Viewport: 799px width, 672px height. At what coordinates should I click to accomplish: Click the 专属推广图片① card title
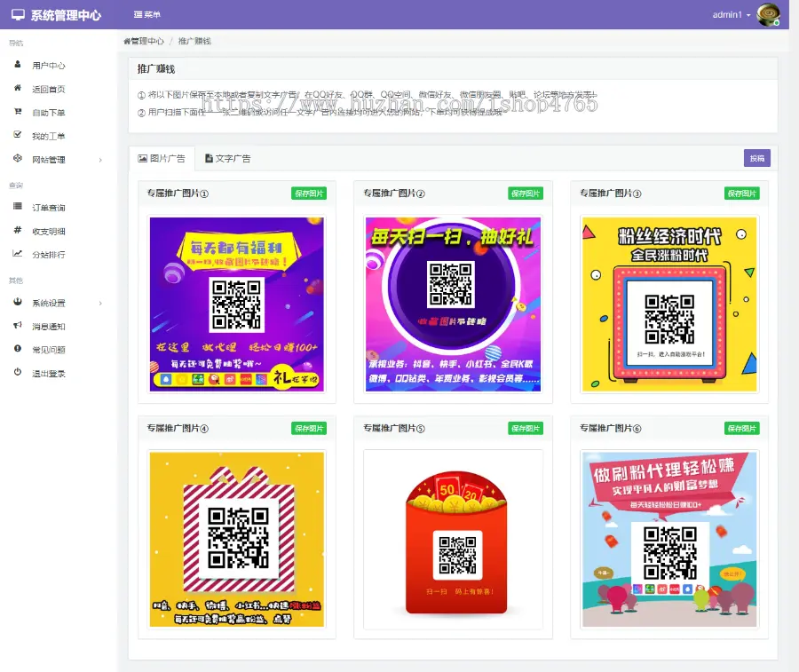pos(178,194)
